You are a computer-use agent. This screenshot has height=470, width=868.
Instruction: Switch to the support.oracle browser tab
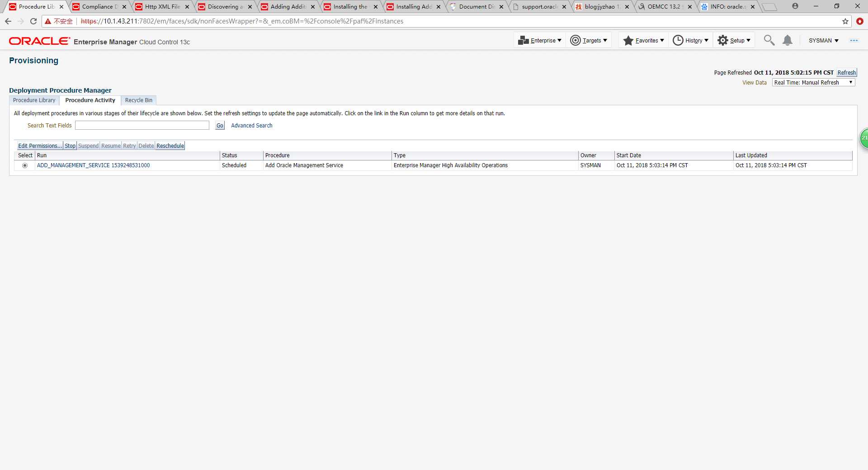click(x=539, y=7)
